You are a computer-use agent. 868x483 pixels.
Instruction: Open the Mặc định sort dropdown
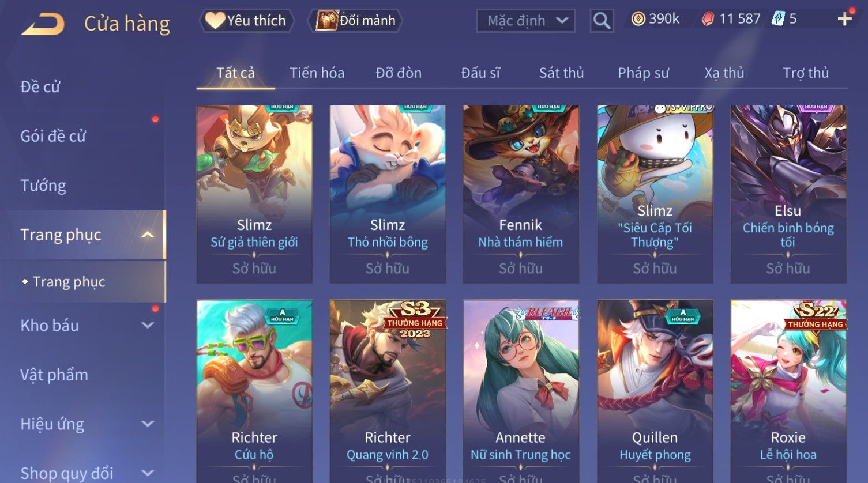[x=525, y=21]
